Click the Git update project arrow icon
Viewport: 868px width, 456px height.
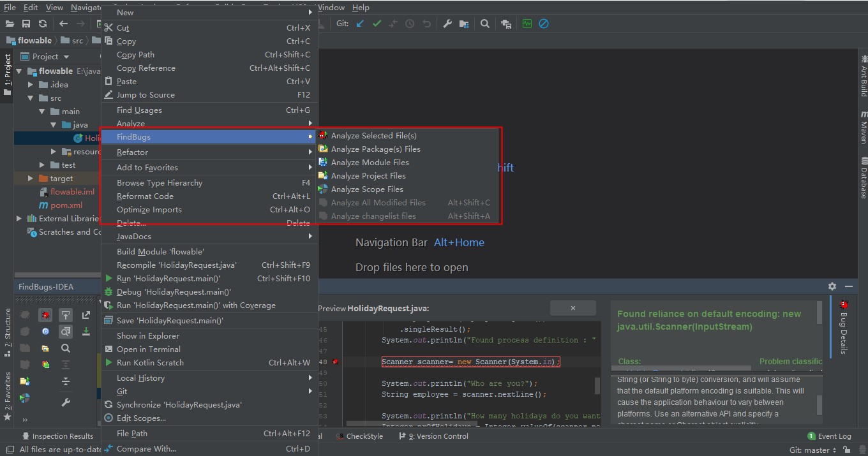pos(361,24)
